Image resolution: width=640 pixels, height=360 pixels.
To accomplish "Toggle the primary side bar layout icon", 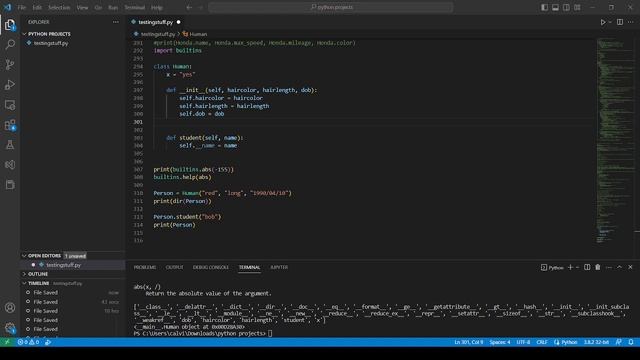I will point(544,7).
